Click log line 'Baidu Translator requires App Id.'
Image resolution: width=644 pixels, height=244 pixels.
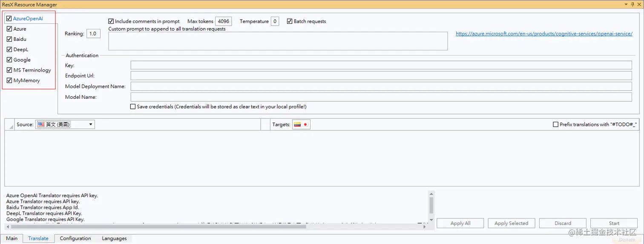pyautogui.click(x=43, y=207)
